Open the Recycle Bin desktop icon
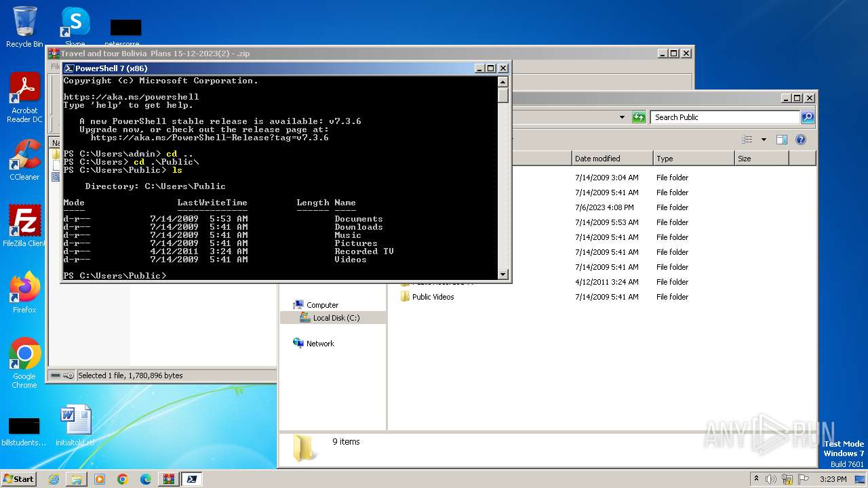 click(x=24, y=27)
